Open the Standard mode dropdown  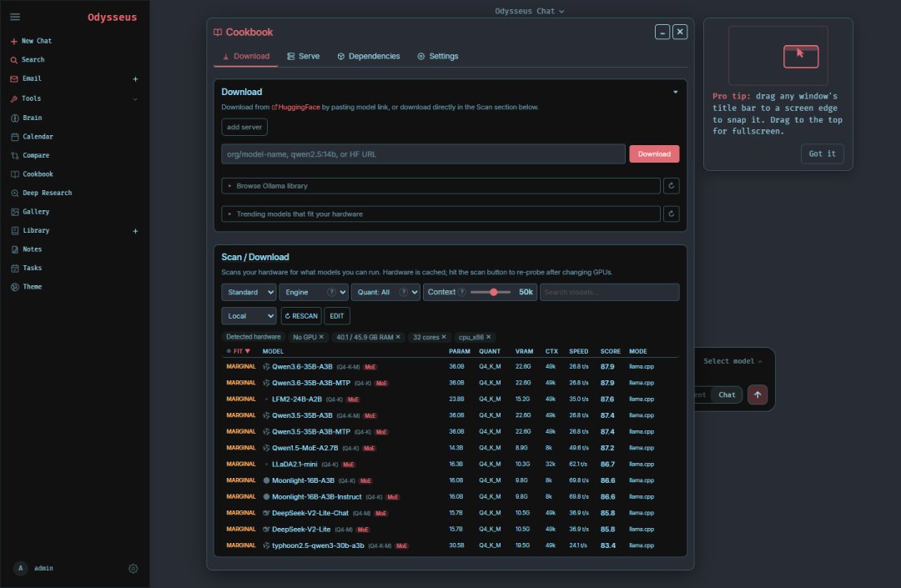(x=249, y=292)
